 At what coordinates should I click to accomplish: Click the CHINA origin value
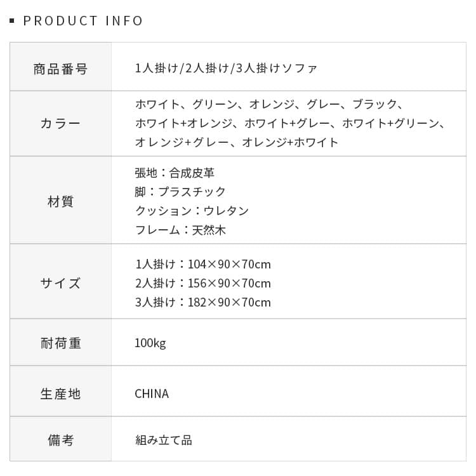coord(152,393)
